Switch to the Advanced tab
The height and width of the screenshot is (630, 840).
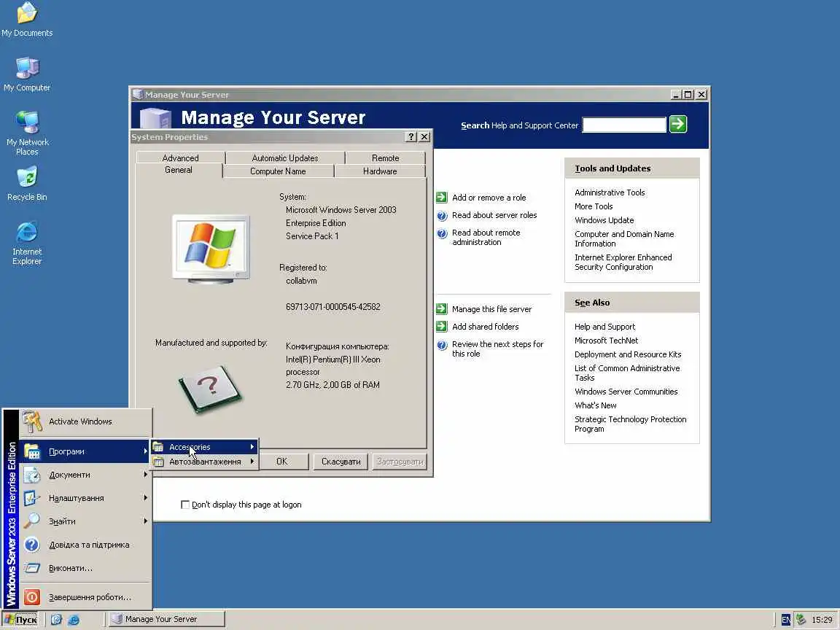pos(181,158)
